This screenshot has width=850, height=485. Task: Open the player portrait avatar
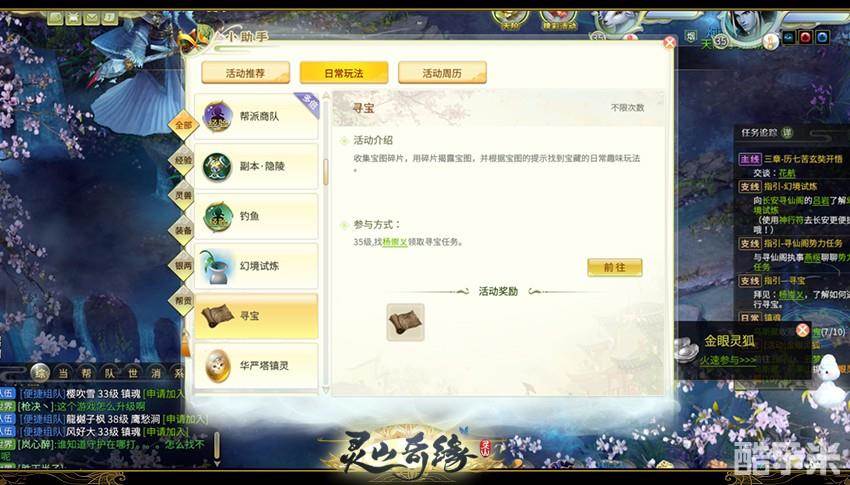coord(748,25)
